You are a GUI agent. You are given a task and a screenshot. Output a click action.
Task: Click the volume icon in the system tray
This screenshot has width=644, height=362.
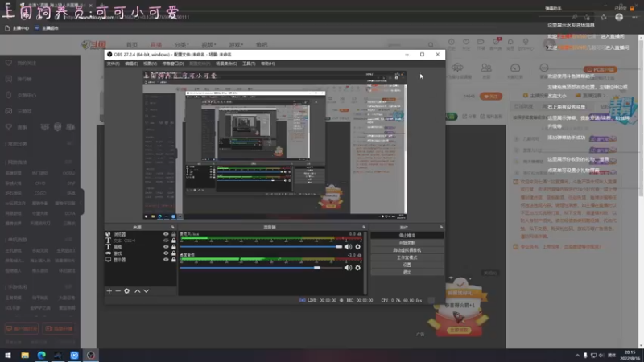(601, 356)
